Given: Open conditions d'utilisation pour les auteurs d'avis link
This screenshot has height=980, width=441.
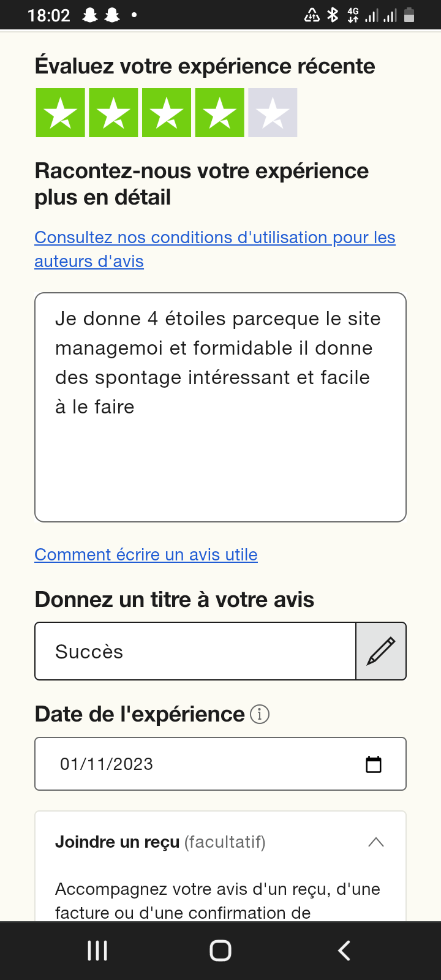Looking at the screenshot, I should (x=214, y=238).
